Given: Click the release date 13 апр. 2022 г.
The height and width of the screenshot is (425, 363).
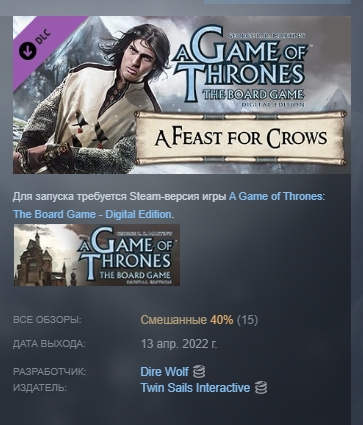Looking at the screenshot, I should pyautogui.click(x=179, y=344).
